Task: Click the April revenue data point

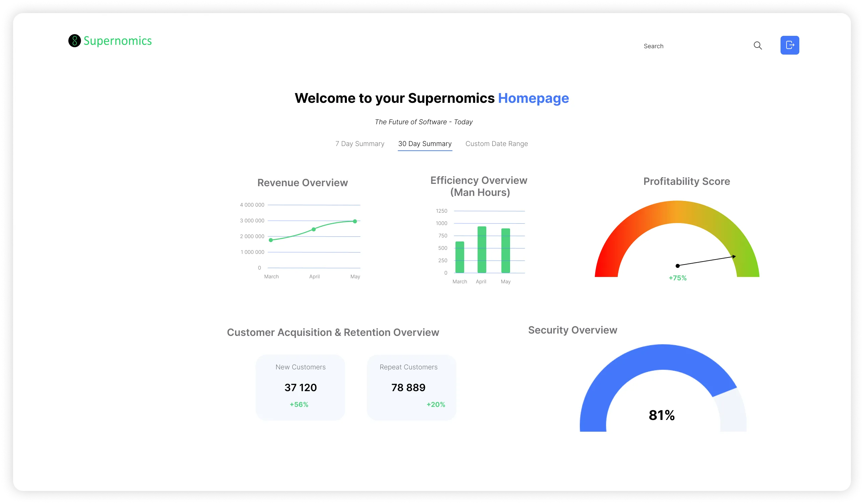Action: click(x=314, y=229)
